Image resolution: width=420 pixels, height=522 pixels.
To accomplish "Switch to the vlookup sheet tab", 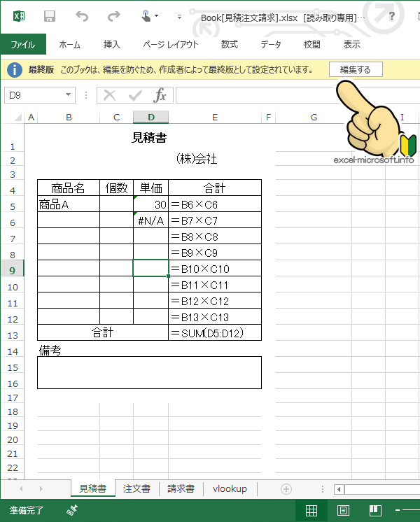I will [230, 488].
